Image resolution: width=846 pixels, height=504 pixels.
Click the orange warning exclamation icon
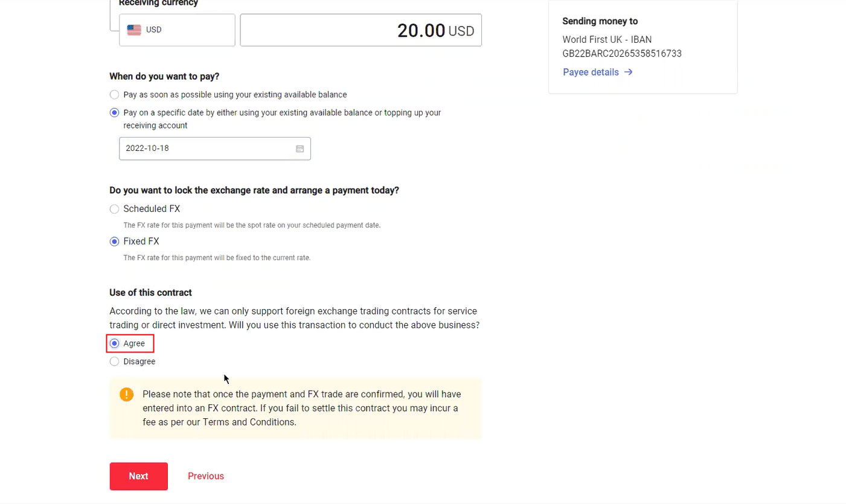tap(126, 394)
